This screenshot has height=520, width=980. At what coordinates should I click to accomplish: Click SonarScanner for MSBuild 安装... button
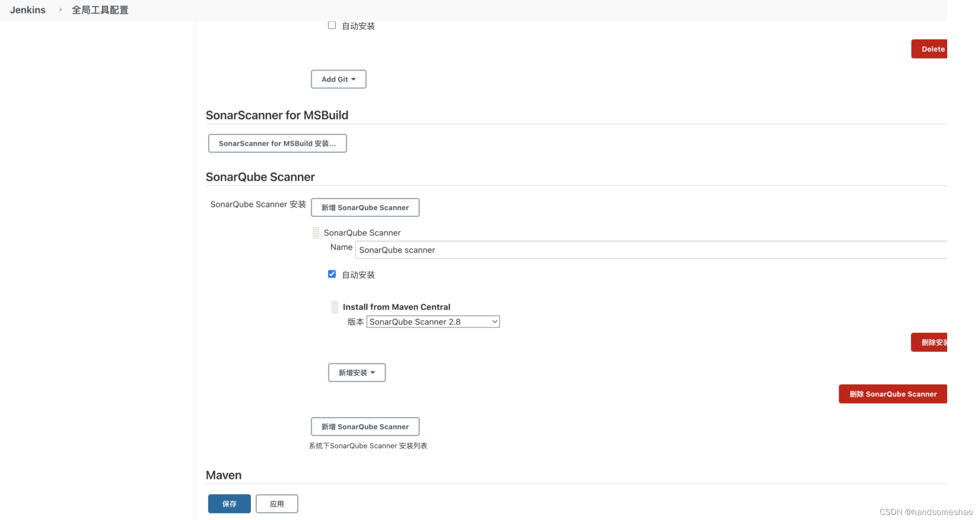[x=277, y=143]
